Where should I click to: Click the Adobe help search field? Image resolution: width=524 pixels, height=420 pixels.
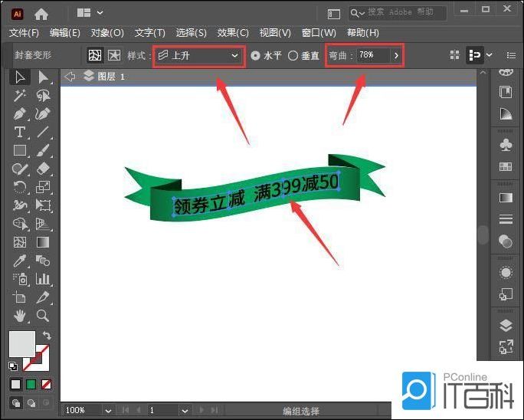[x=398, y=13]
